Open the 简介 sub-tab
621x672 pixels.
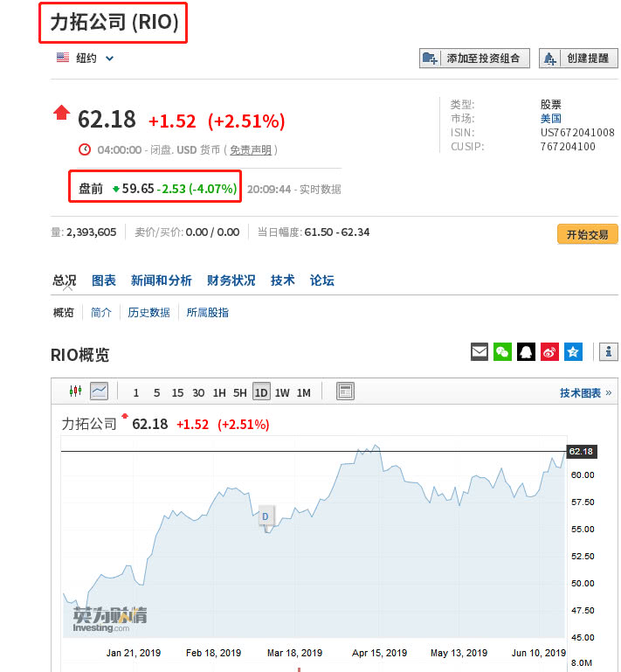(101, 313)
